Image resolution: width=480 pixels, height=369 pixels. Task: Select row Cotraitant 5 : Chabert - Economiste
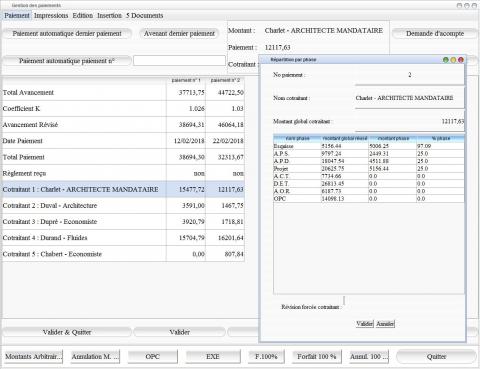[123, 254]
